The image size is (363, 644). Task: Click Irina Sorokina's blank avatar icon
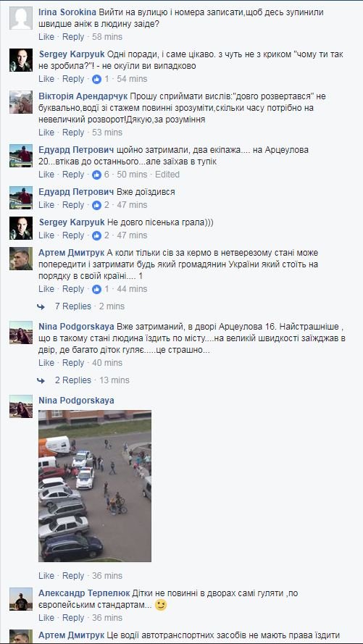click(x=21, y=18)
